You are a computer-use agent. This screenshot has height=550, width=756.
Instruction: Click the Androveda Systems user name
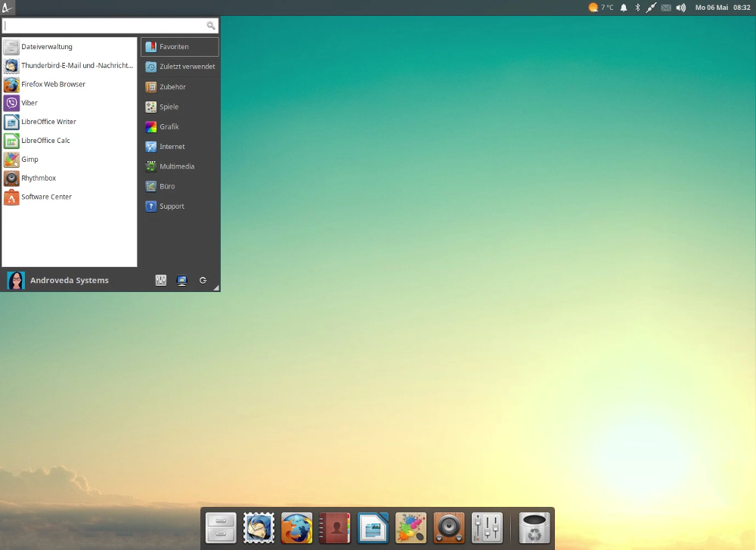[69, 281]
